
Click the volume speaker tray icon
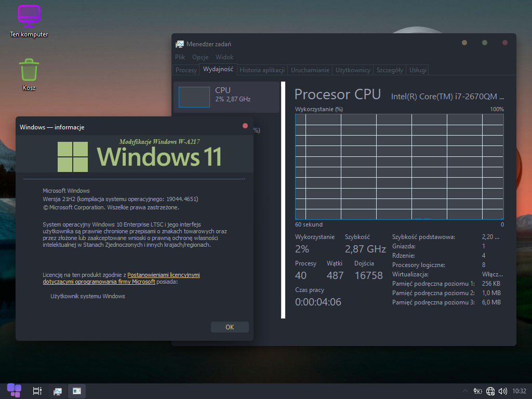click(x=502, y=391)
